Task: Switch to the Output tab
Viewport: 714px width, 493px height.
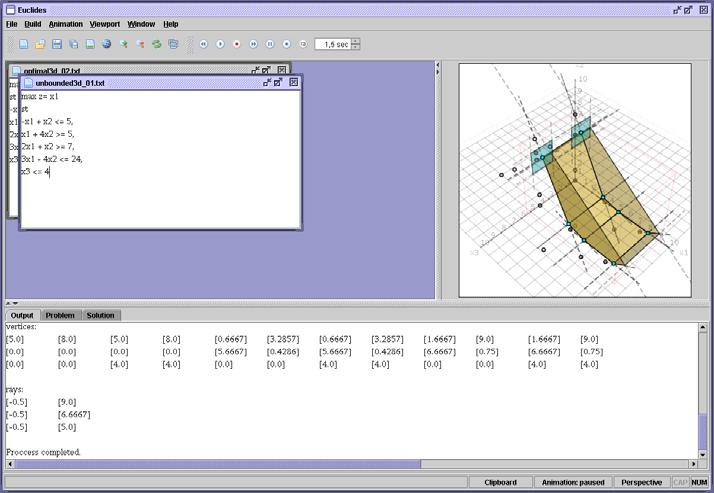Action: 22,315
